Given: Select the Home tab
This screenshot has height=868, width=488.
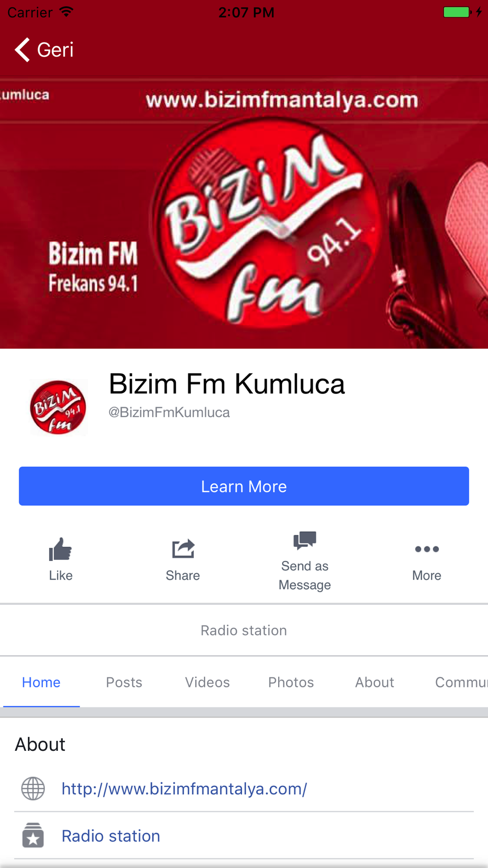Looking at the screenshot, I should (41, 682).
